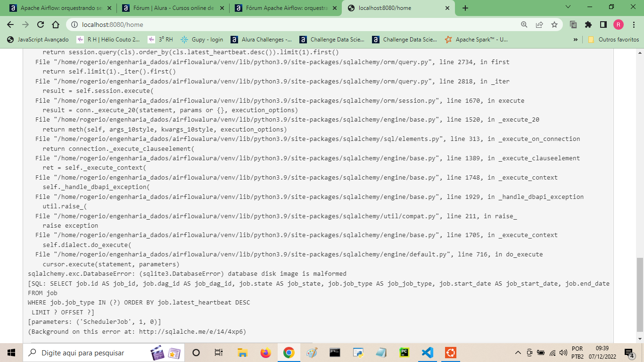This screenshot has height=362, width=644.
Task: Open the Windows Start menu
Action: [11, 353]
